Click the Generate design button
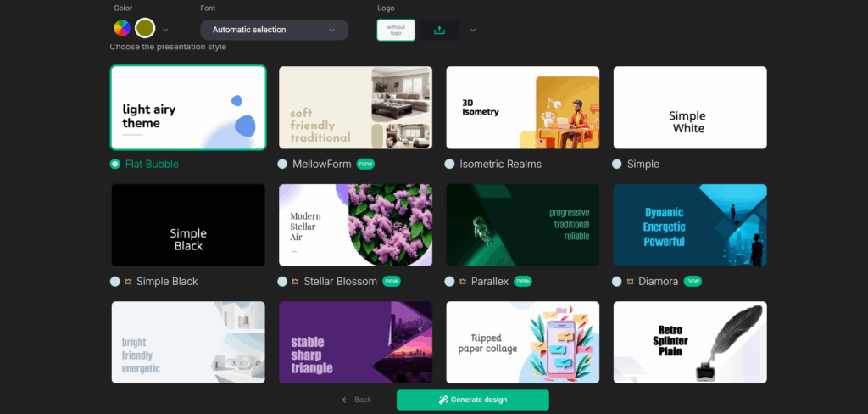Screen dimensions: 868x414 pos(472,400)
